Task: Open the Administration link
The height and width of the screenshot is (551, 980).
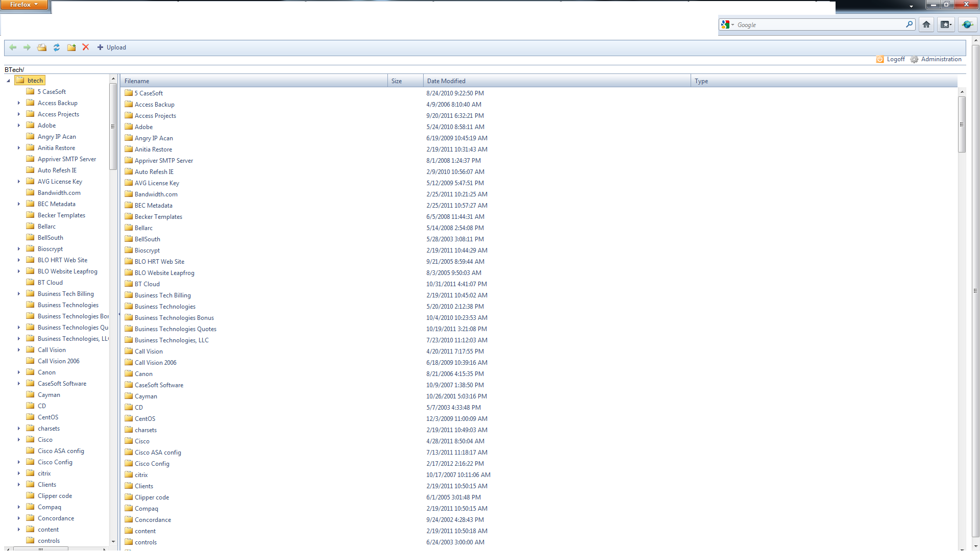Action: point(941,59)
